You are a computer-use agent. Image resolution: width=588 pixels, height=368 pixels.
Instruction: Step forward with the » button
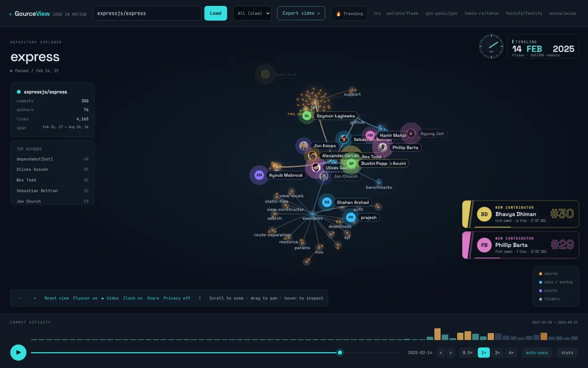(x=451, y=352)
